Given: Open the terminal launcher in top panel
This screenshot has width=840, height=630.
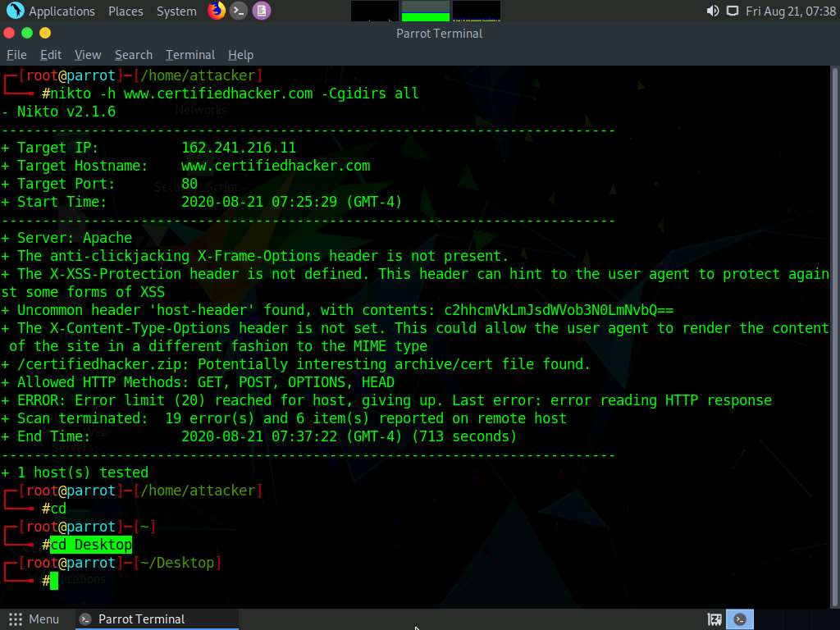Looking at the screenshot, I should point(239,11).
